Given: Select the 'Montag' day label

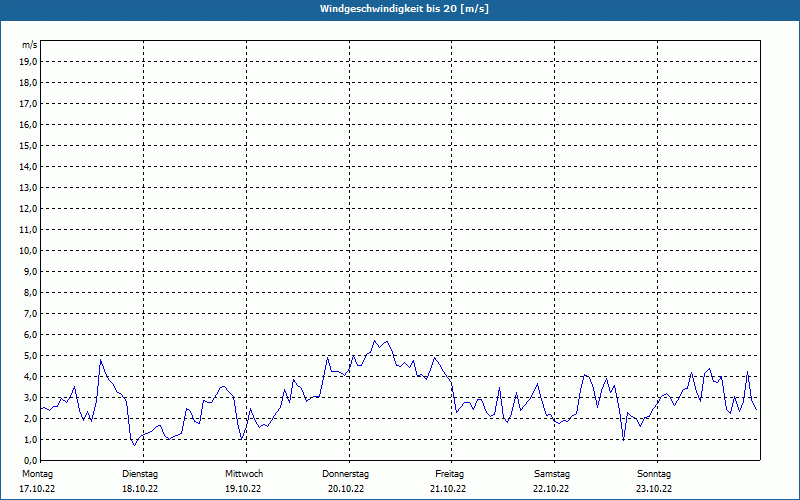Looking at the screenshot, I should point(37,474).
